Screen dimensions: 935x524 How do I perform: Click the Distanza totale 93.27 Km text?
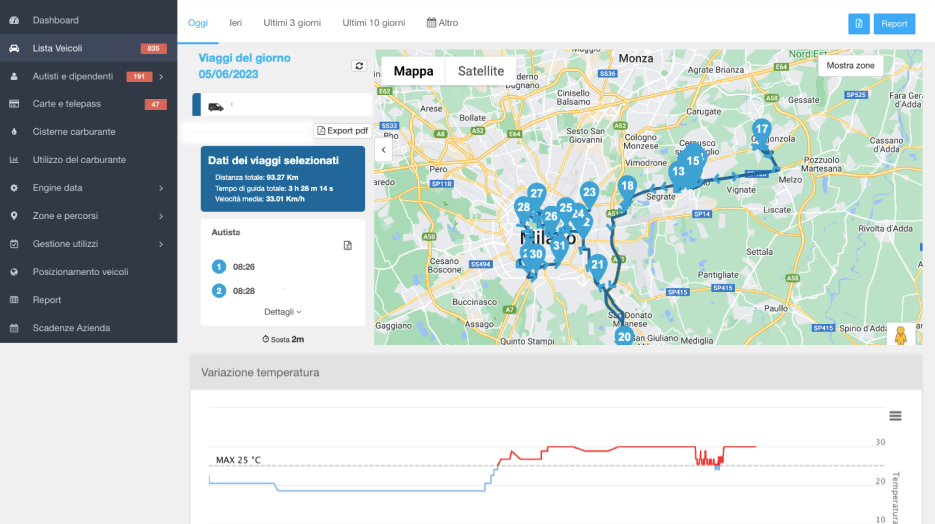click(256, 177)
